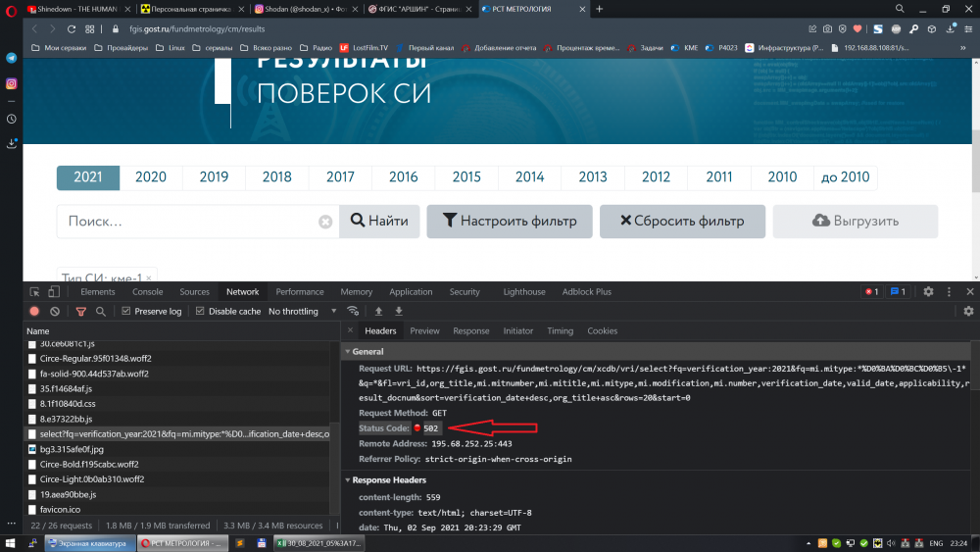
Task: Click the red record network log button
Action: pyautogui.click(x=34, y=312)
